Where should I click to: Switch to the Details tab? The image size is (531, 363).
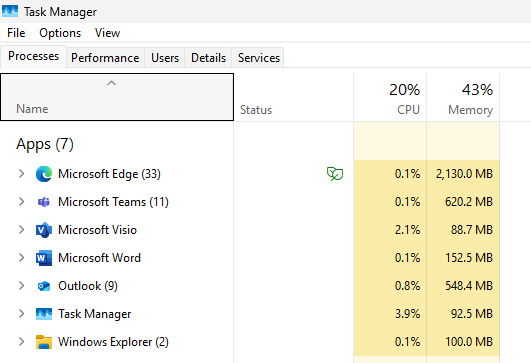[x=208, y=58]
